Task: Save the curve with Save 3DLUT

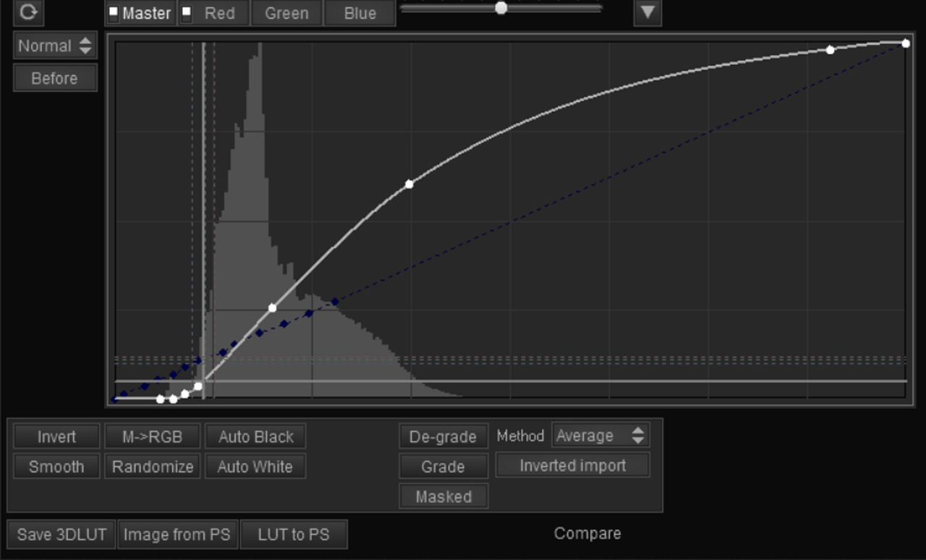Action: point(61,535)
